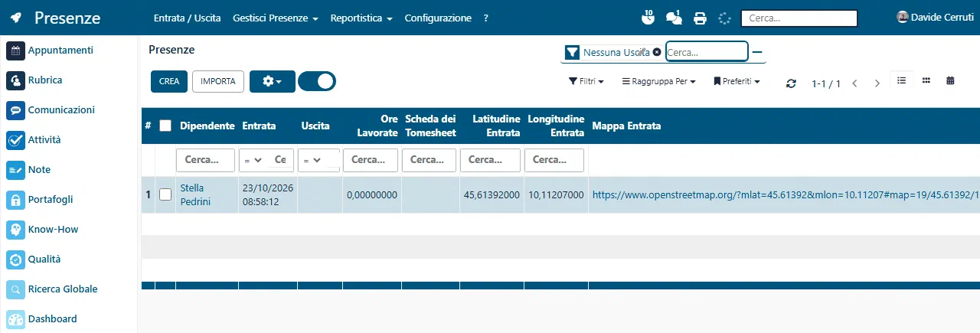Sort by the Dipendente column header

click(x=207, y=126)
